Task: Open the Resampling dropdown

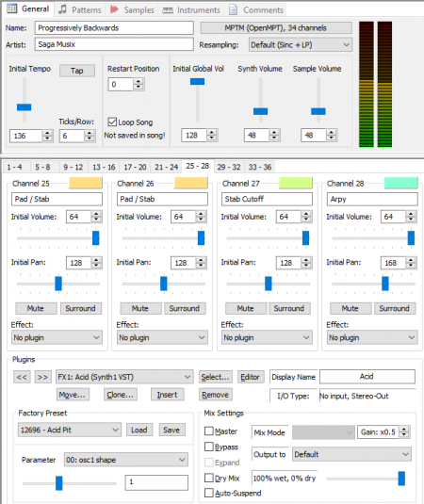Action: 301,44
